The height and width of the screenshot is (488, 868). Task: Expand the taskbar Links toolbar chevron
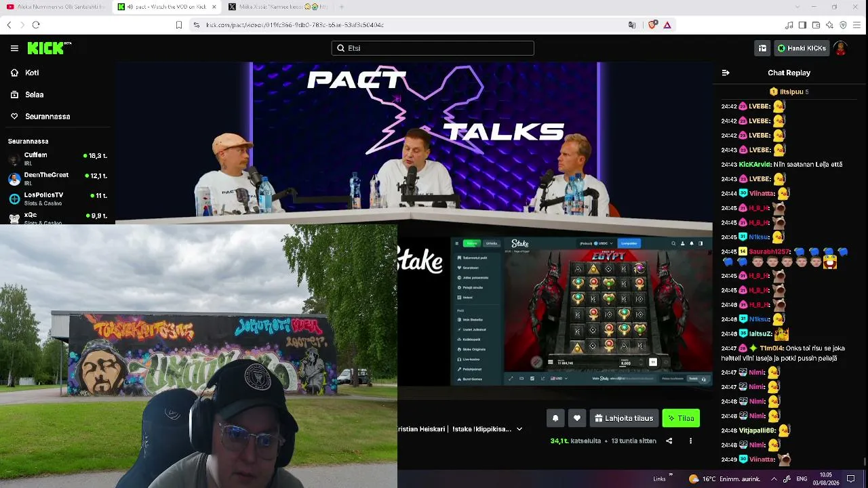671,475
